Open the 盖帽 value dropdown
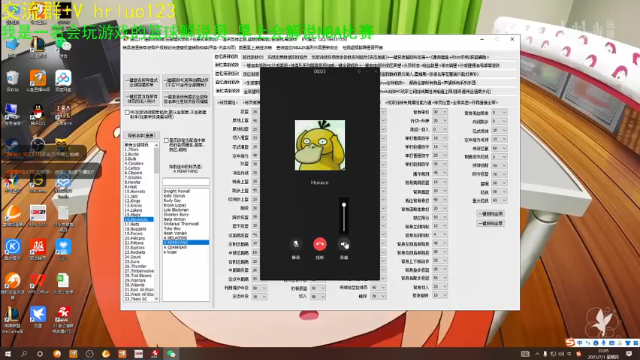Image resolution: width=640 pixels, height=360 pixels. click(499, 183)
